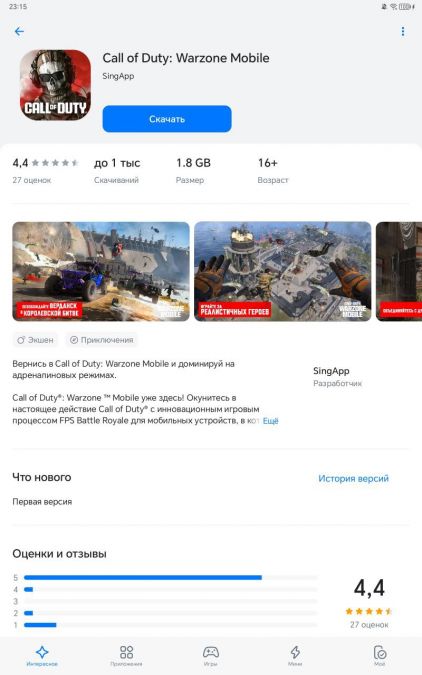Image resolution: width=422 pixels, height=675 pixels.
Task: Open the second screenshot with skydiving hands
Action: (282, 271)
